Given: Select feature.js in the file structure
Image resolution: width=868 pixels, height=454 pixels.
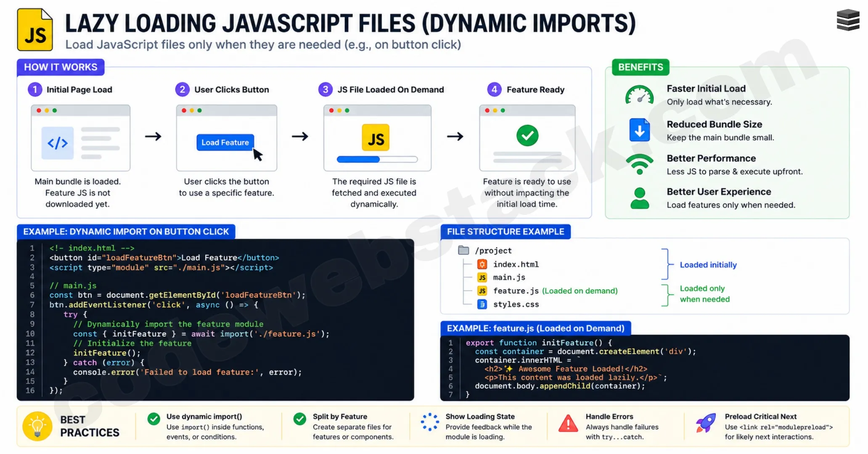Looking at the screenshot, I should coord(516,291).
